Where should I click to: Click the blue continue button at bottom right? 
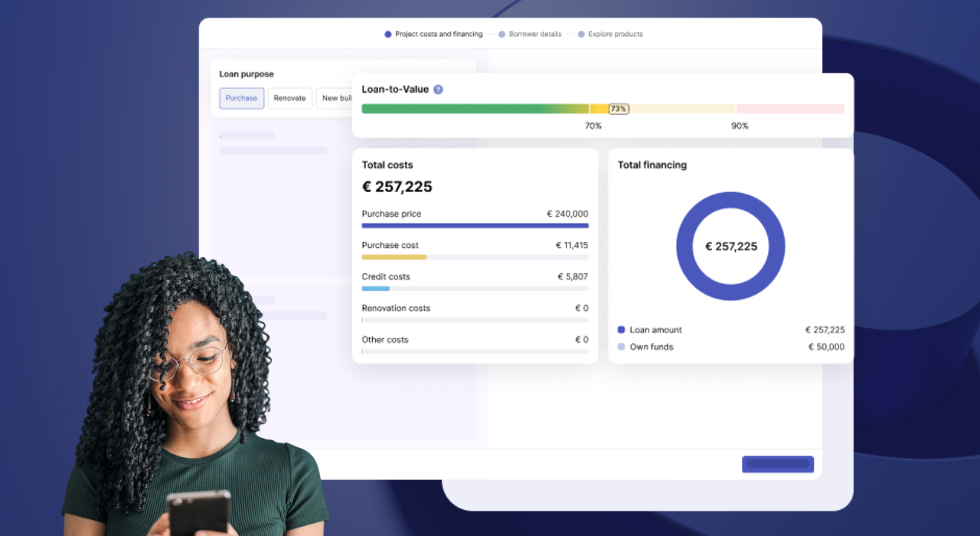pos(778,464)
